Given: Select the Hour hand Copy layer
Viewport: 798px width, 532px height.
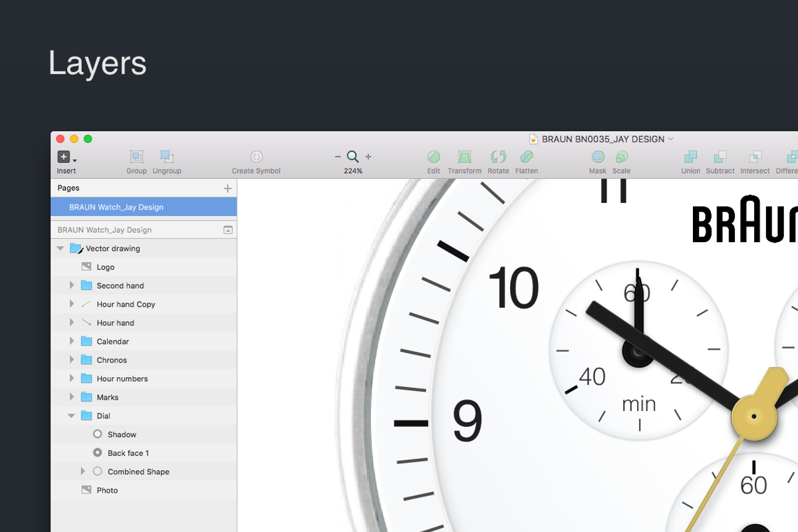Looking at the screenshot, I should (x=144, y=304).
